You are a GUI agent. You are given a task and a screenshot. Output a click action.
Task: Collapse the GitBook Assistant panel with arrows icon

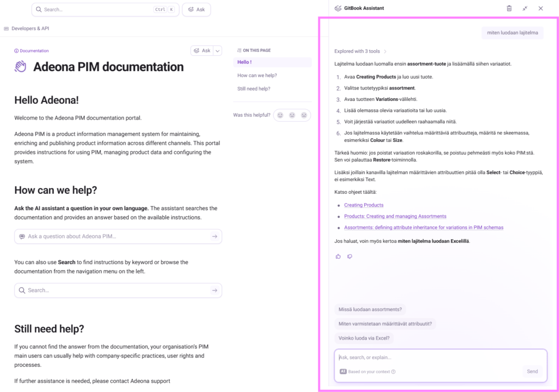(525, 8)
